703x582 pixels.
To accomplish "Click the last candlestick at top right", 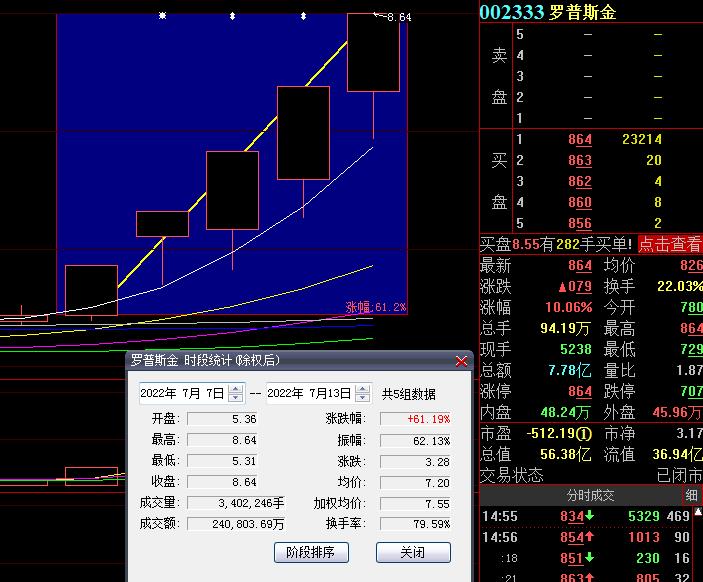I will point(373,52).
